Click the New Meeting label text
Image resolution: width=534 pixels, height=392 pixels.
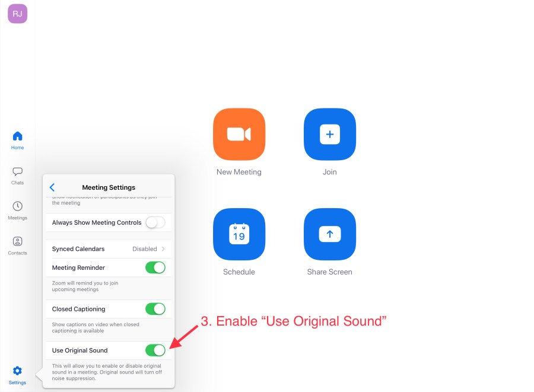[x=239, y=172]
